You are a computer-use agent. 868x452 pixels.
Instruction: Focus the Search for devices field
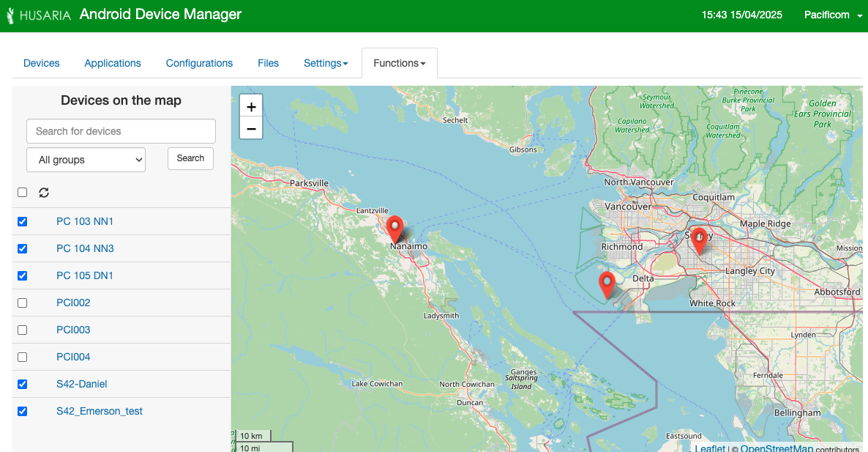(x=121, y=131)
